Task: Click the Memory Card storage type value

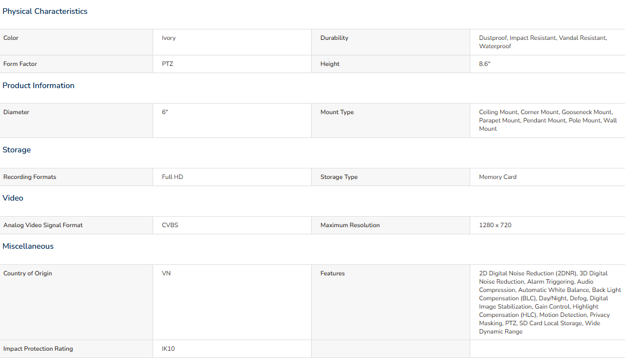Action: click(497, 177)
